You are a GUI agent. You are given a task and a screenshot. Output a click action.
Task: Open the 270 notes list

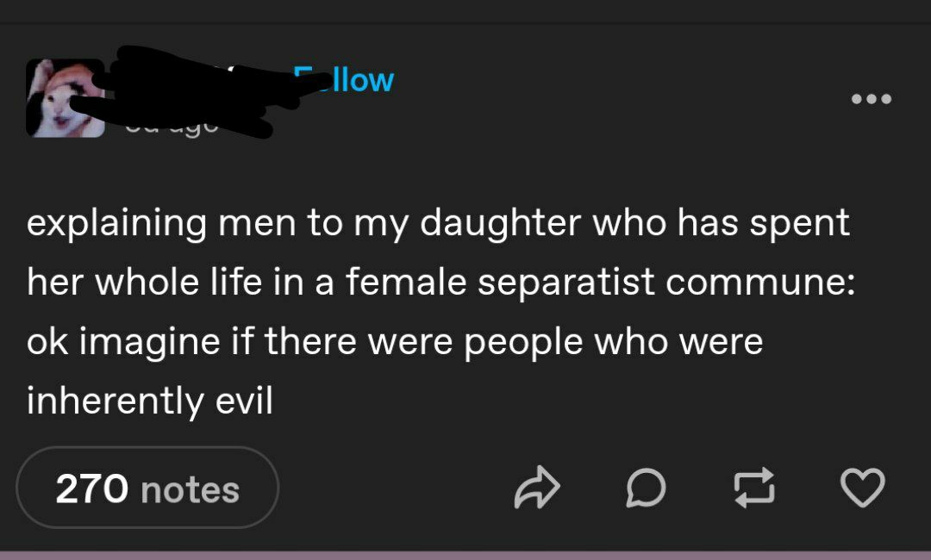tap(147, 488)
